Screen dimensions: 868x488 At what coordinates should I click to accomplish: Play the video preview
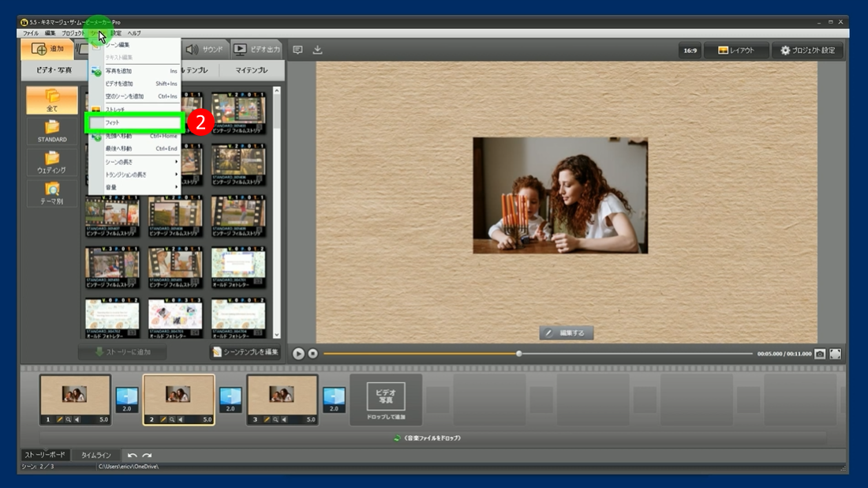point(298,354)
